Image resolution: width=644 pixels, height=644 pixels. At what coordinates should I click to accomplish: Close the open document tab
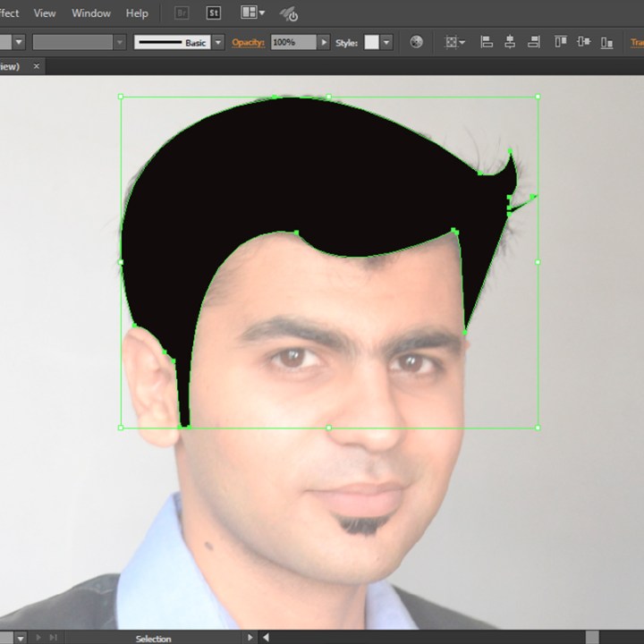point(37,66)
